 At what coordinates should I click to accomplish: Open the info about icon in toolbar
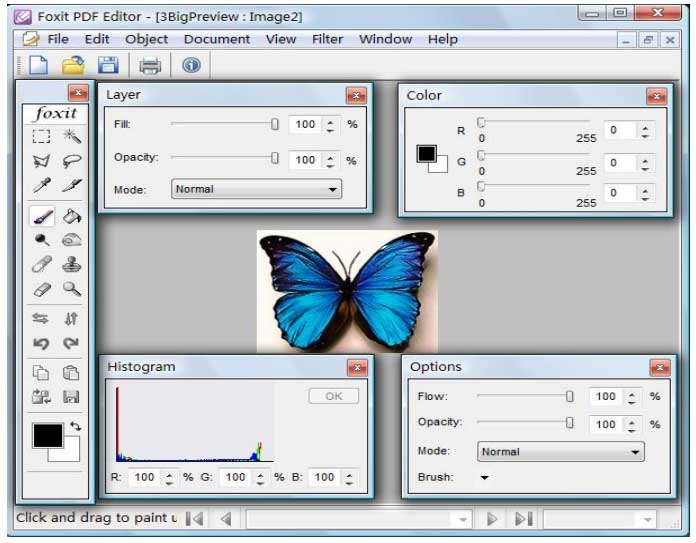click(x=191, y=65)
